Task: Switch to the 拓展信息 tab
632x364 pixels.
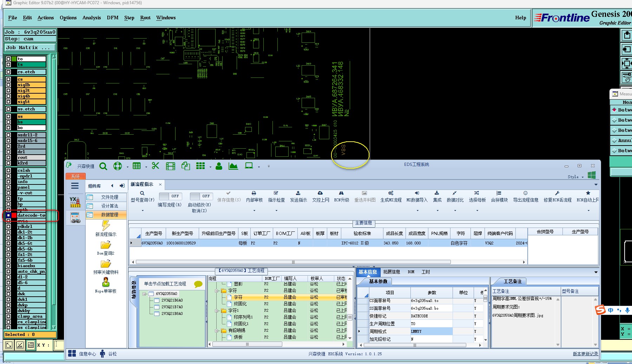Action: (391, 272)
